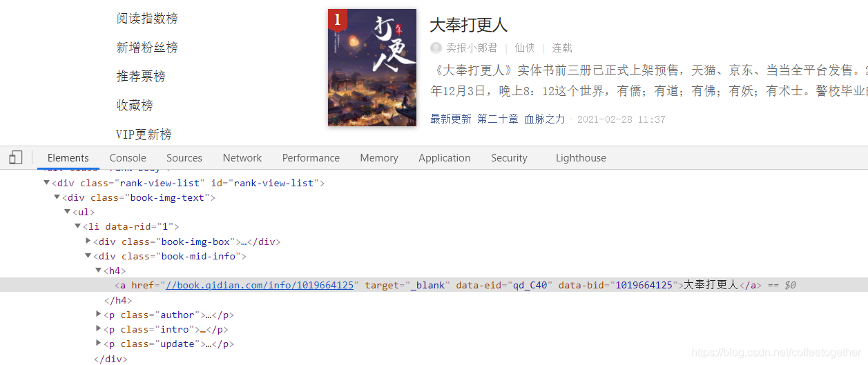This screenshot has width=868, height=365.
Task: Open the latest chapter 第二十章 血脉之力 link
Action: (521, 119)
